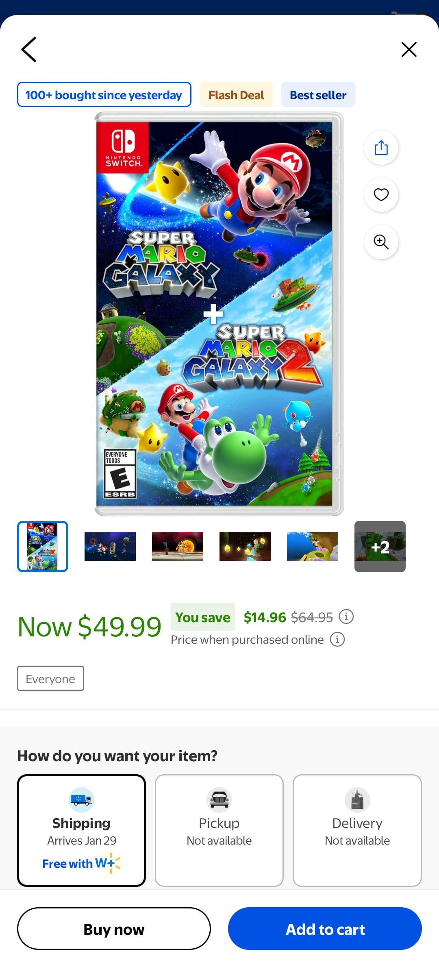
Task: Open info icon beside Price when purchased online
Action: point(337,639)
